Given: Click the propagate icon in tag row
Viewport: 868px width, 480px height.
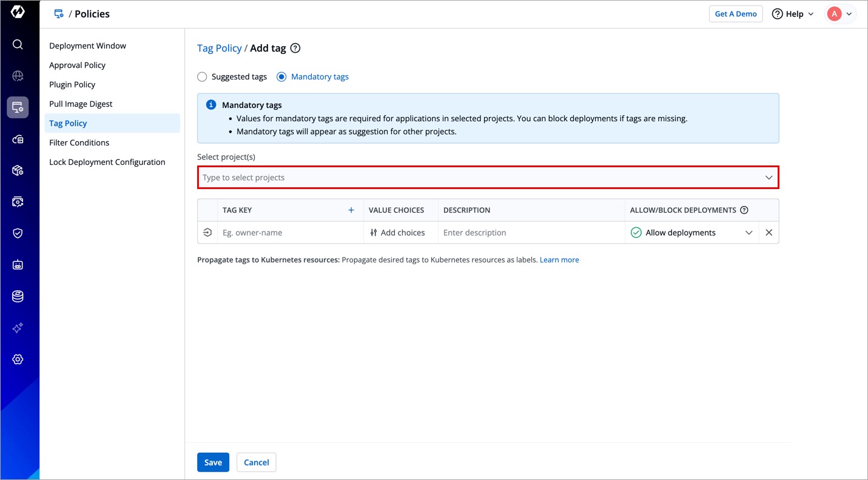Looking at the screenshot, I should click(207, 233).
